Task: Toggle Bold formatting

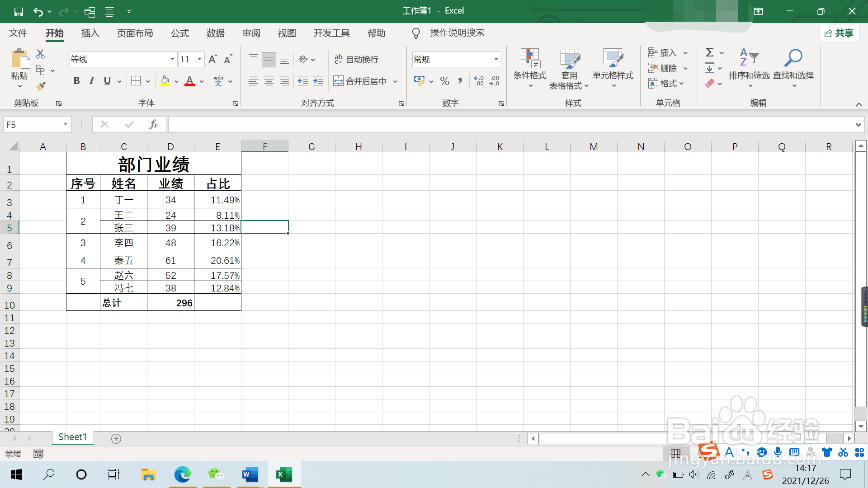Action: (x=76, y=81)
